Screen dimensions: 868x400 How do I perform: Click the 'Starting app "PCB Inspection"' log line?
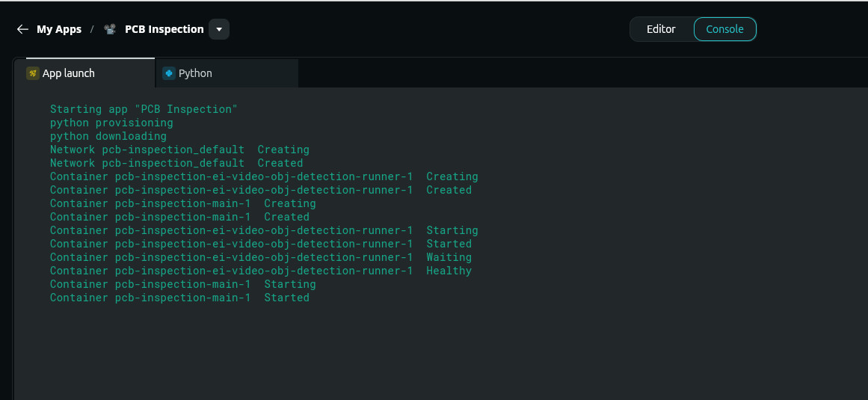tap(144, 109)
